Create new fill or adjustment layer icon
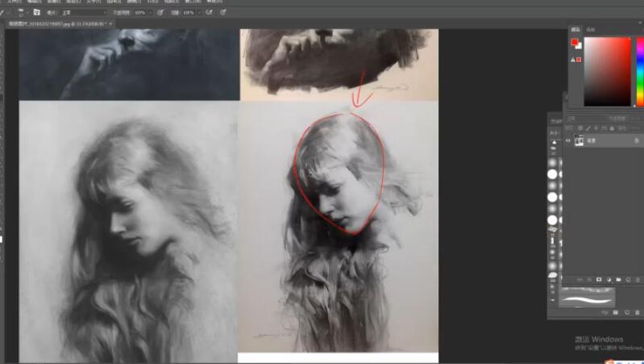This screenshot has height=364, width=644. coord(609,280)
